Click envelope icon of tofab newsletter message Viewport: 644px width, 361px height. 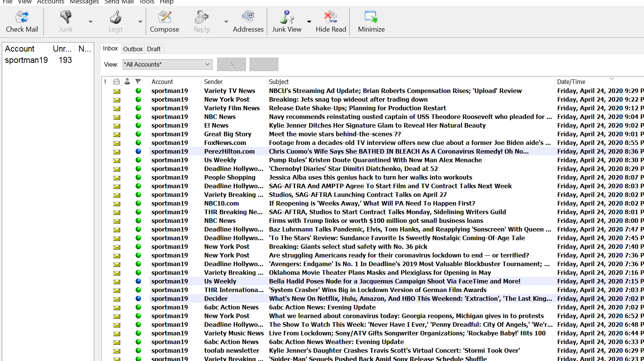(x=117, y=351)
